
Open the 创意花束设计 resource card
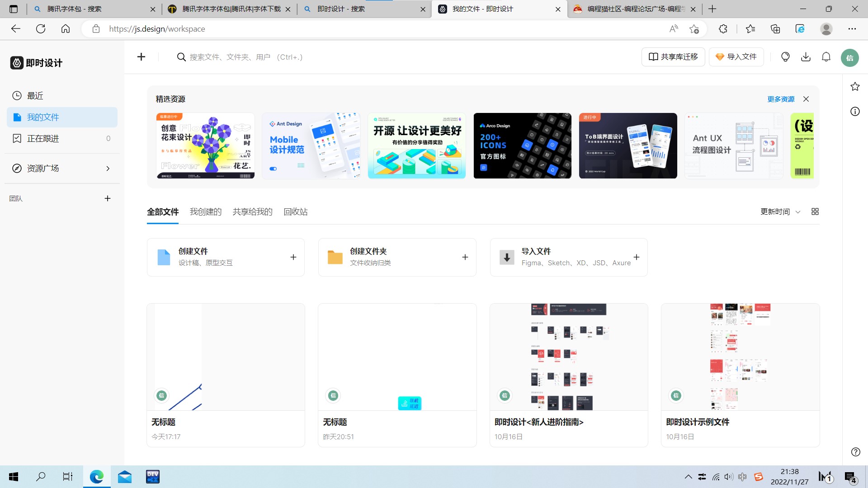[x=205, y=145]
